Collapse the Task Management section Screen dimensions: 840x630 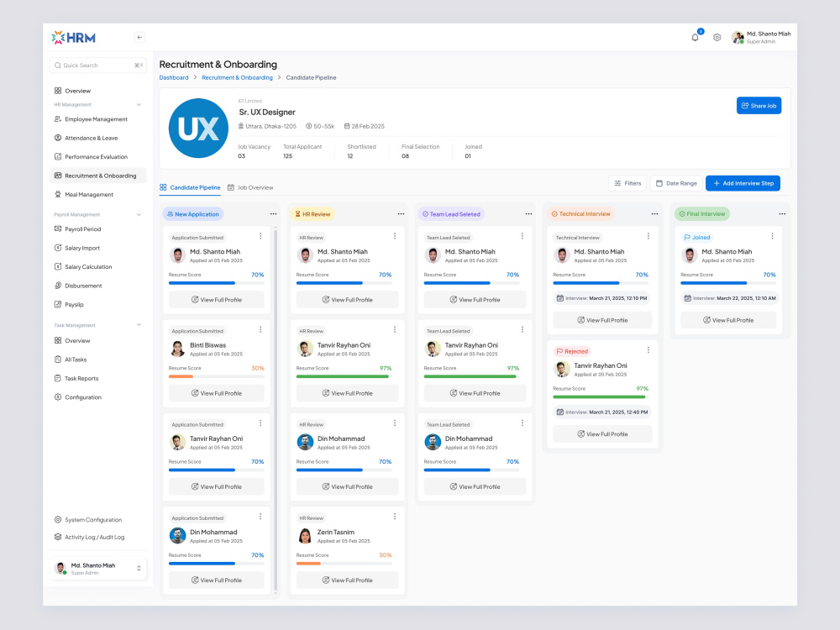pos(139,324)
